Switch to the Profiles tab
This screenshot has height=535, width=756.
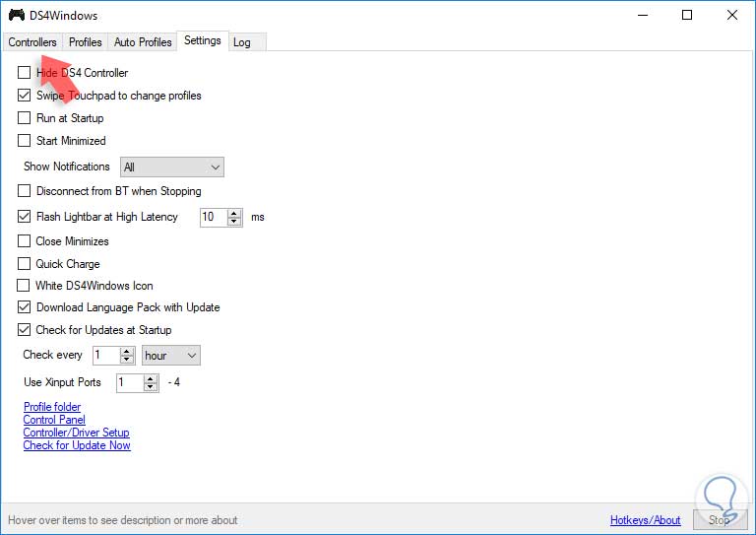click(x=86, y=42)
